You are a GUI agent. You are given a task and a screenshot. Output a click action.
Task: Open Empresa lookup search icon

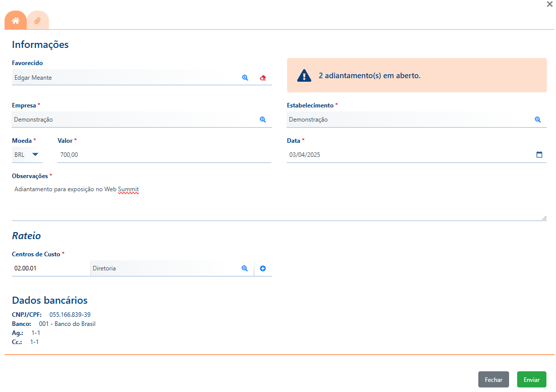tap(263, 120)
